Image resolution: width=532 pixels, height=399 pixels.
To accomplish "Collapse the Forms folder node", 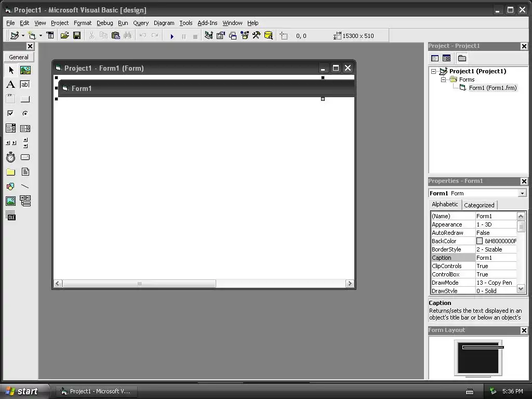I will click(x=444, y=79).
